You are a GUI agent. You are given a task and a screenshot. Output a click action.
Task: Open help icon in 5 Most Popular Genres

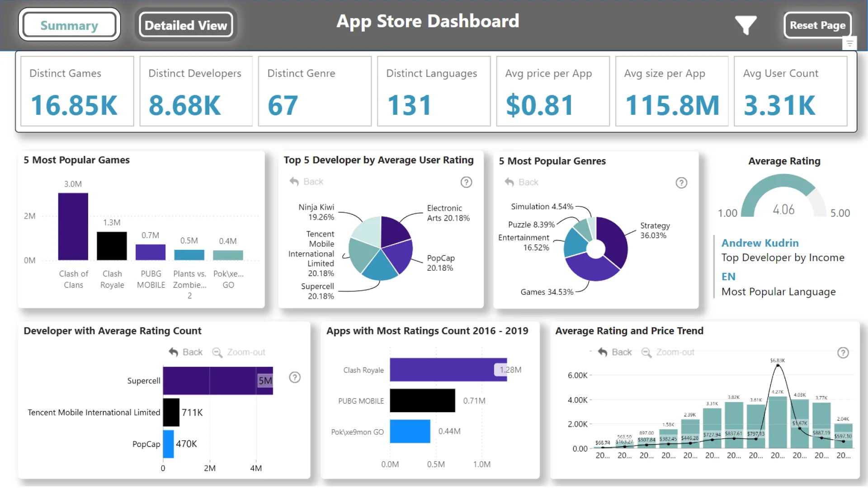click(x=681, y=183)
